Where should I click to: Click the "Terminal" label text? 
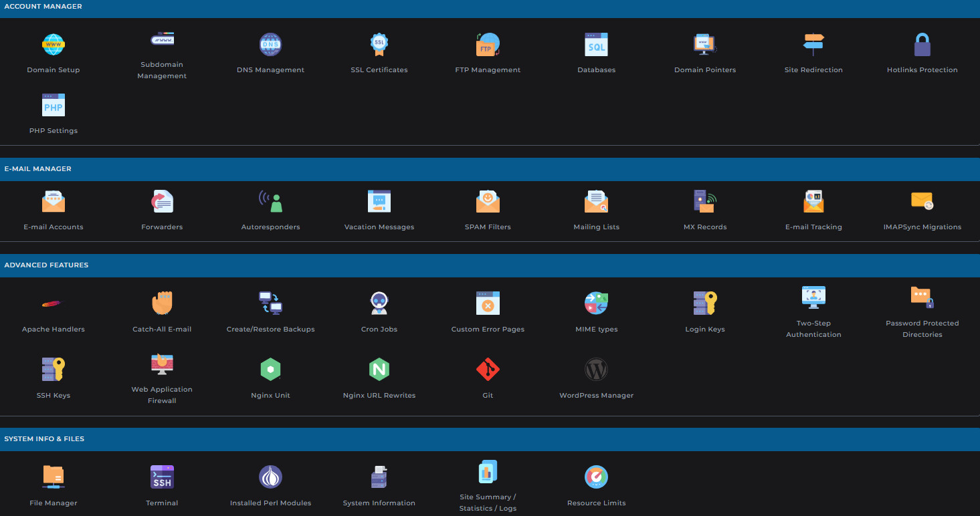162,503
